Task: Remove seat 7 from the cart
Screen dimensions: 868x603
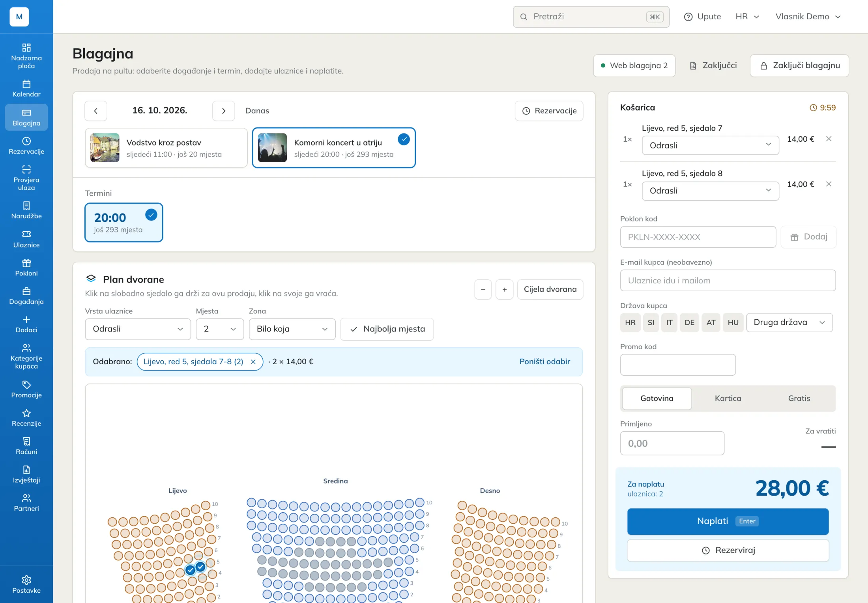Action: pos(829,139)
